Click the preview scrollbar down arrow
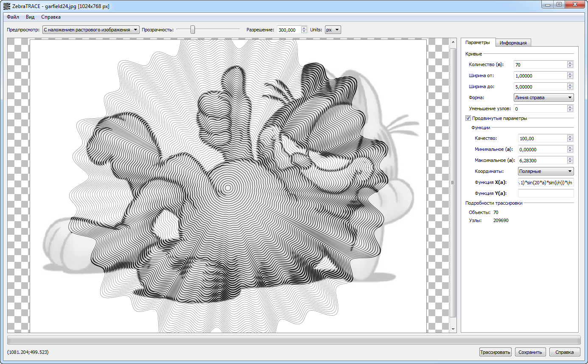 [453, 329]
